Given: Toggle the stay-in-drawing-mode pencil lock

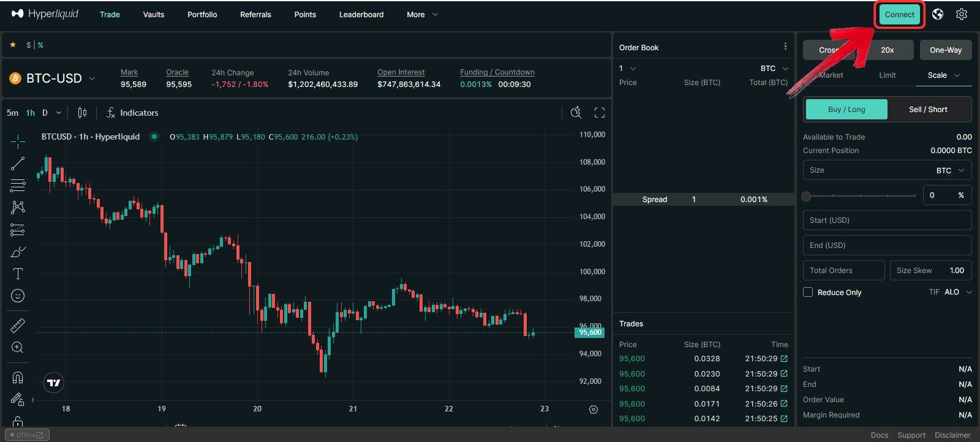Looking at the screenshot, I should (x=18, y=400).
